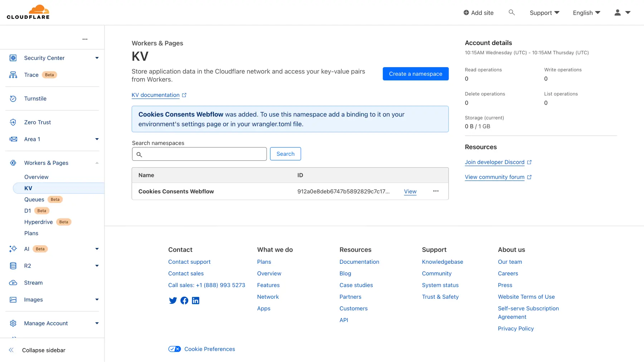Open Turnstile in the sidebar

35,99
